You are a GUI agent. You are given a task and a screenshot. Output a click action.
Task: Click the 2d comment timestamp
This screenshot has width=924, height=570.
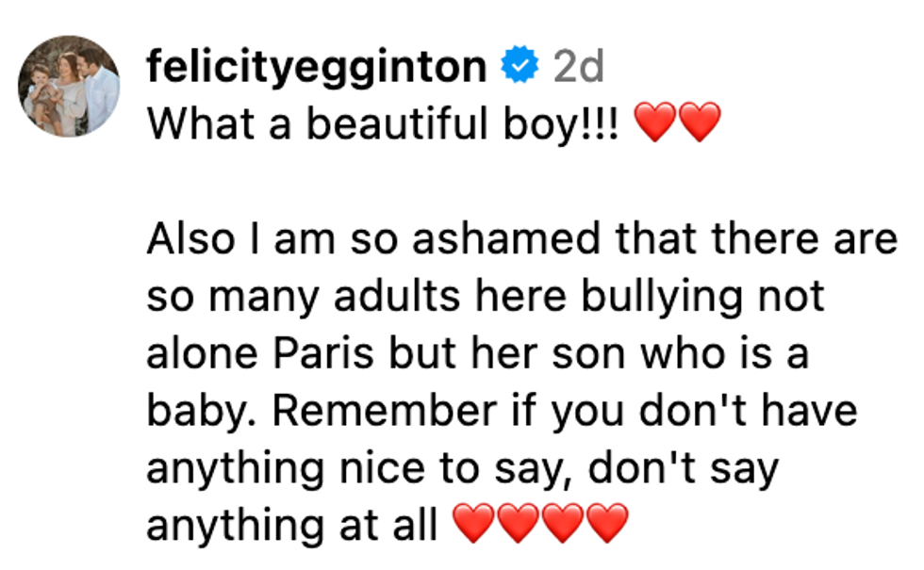click(x=578, y=67)
